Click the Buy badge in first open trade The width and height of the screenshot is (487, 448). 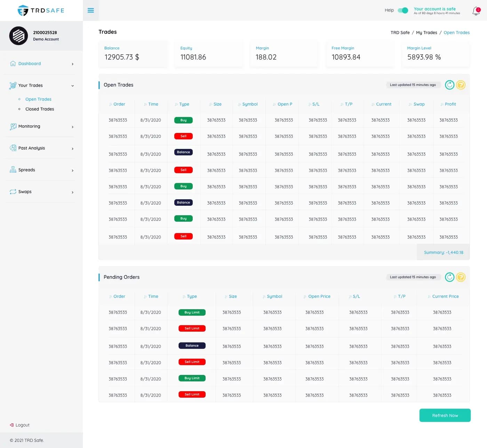183,120
